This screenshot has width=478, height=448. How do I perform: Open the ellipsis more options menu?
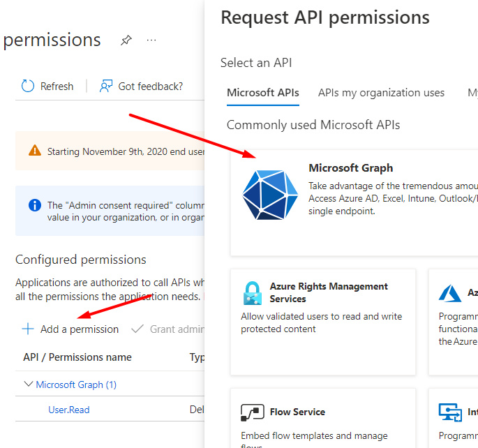click(x=151, y=40)
